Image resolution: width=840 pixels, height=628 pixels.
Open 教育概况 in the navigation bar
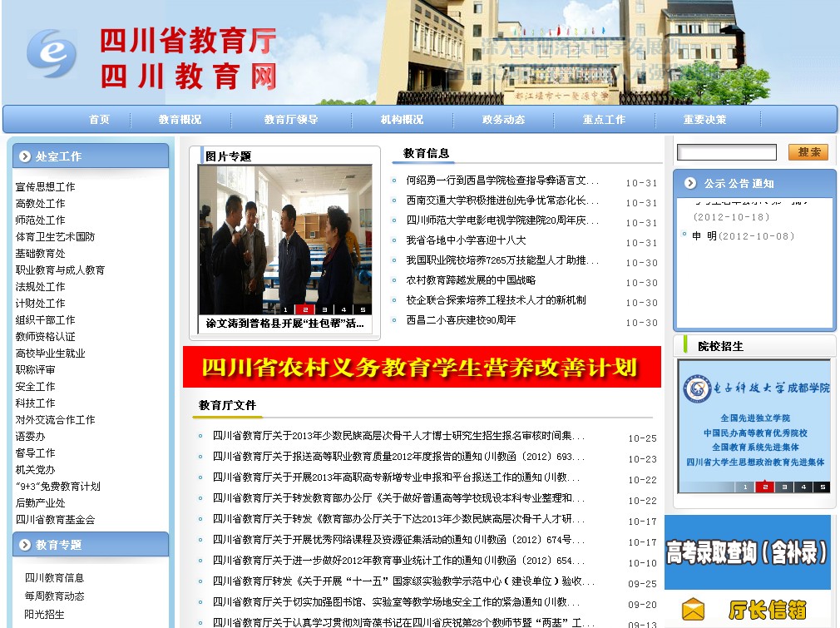point(180,120)
